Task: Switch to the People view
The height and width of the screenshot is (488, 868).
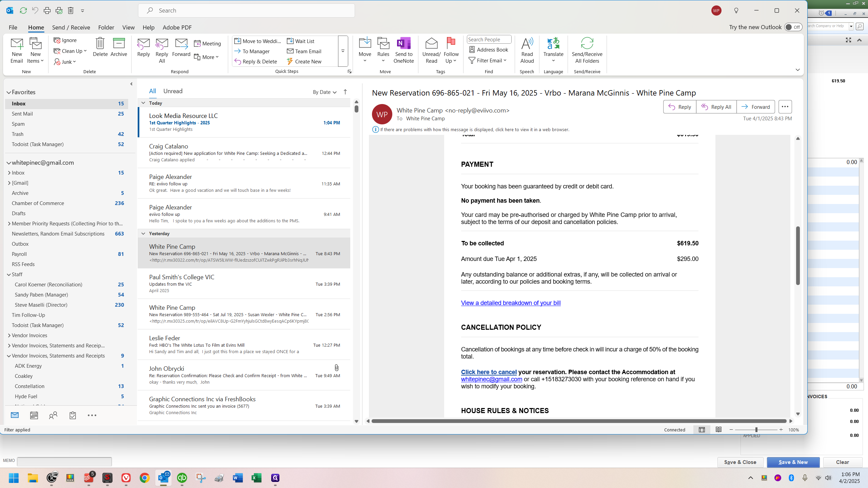Action: 53,415
